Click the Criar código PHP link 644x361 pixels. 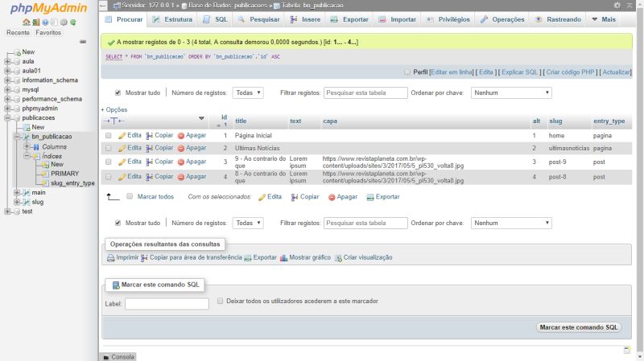pyautogui.click(x=570, y=72)
